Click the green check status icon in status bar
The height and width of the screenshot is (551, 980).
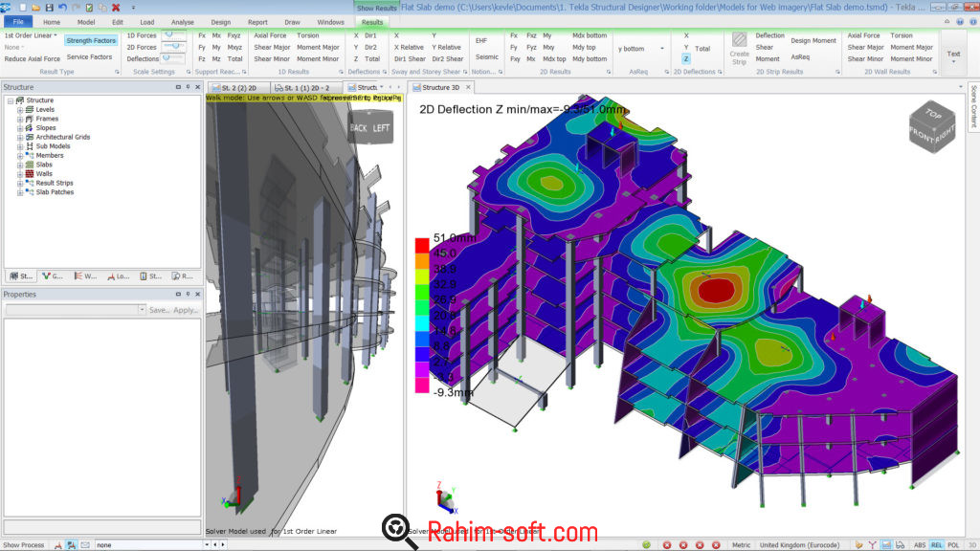(646, 544)
